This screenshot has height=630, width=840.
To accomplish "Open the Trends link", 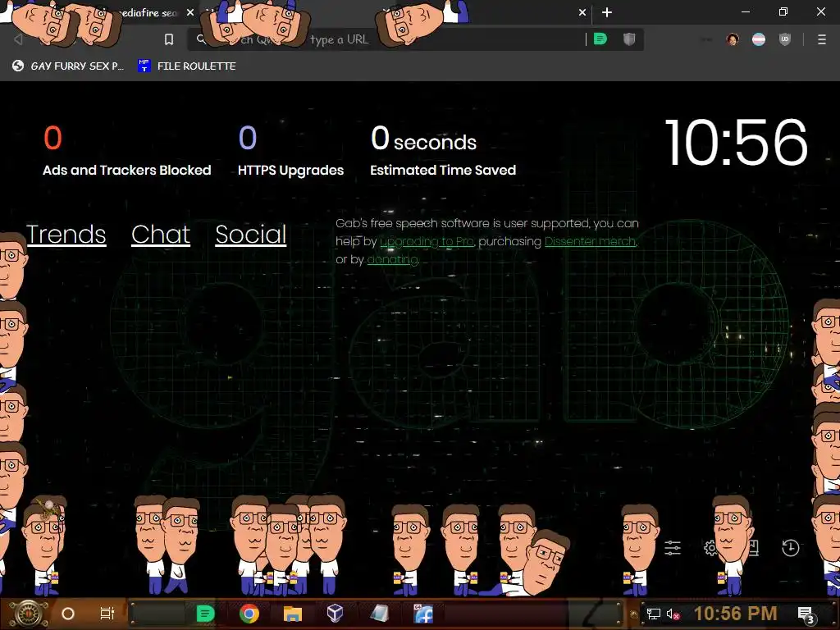I will click(x=66, y=234).
